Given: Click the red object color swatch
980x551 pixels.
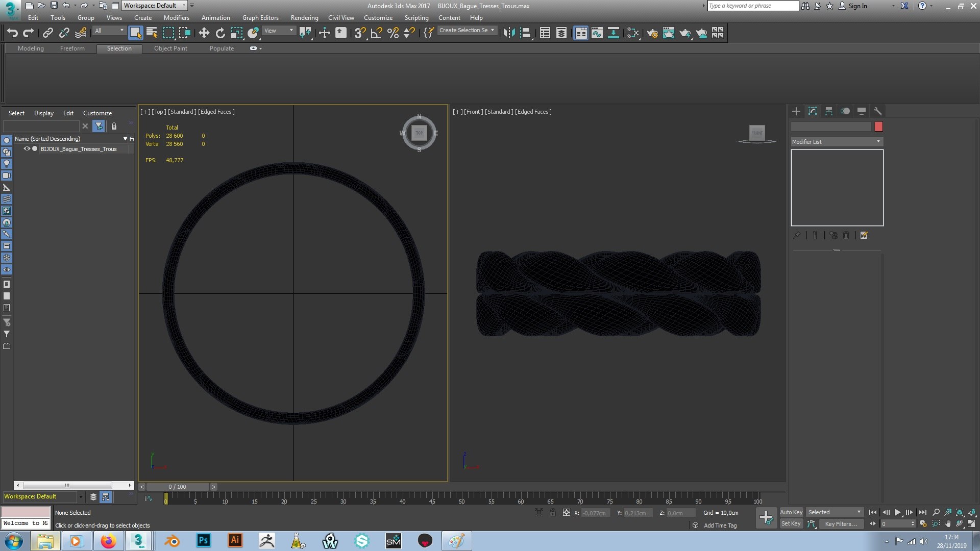Looking at the screenshot, I should coord(878,127).
